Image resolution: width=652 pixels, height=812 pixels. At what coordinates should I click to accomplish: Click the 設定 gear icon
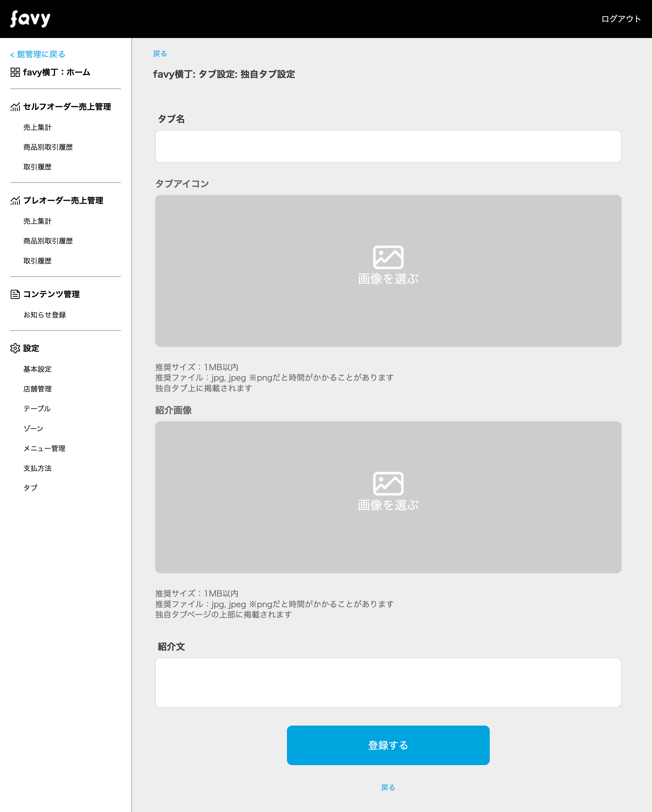click(x=15, y=348)
